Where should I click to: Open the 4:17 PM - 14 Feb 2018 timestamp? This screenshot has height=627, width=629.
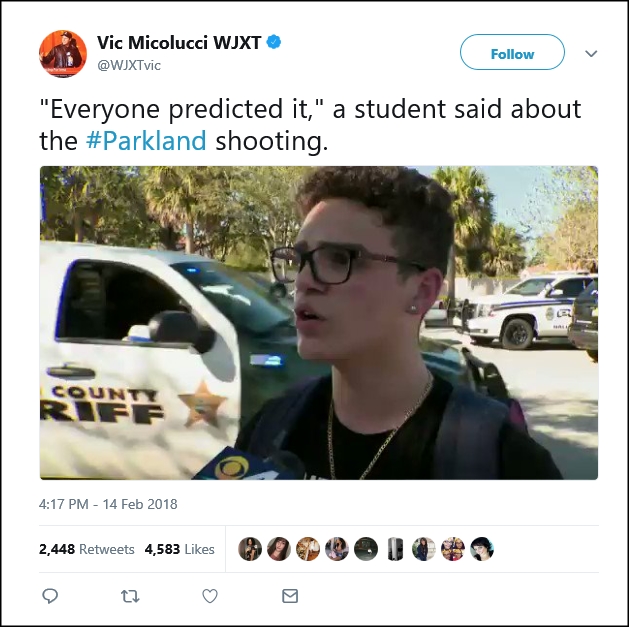tap(108, 504)
